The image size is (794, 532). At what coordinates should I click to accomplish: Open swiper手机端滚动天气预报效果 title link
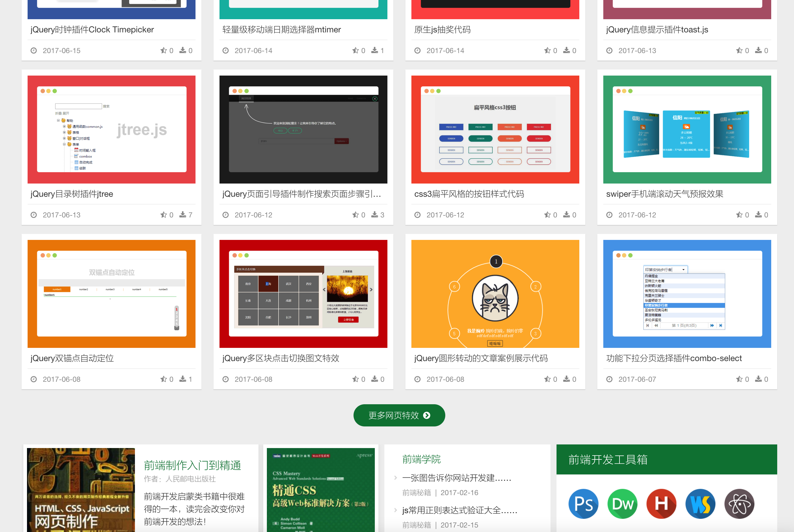(664, 194)
